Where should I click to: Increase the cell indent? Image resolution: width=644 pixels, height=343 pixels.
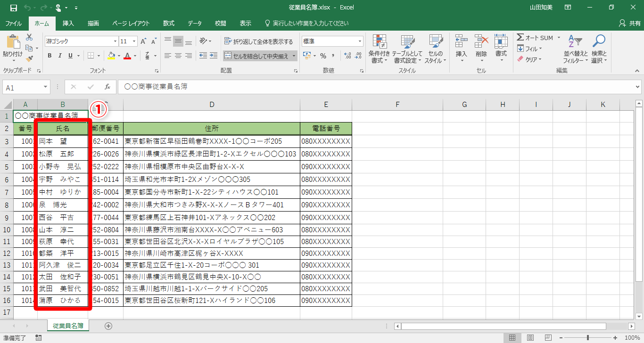[215, 56]
